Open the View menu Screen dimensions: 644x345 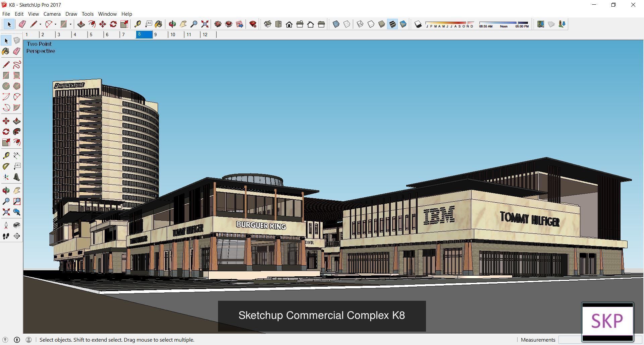pyautogui.click(x=33, y=14)
